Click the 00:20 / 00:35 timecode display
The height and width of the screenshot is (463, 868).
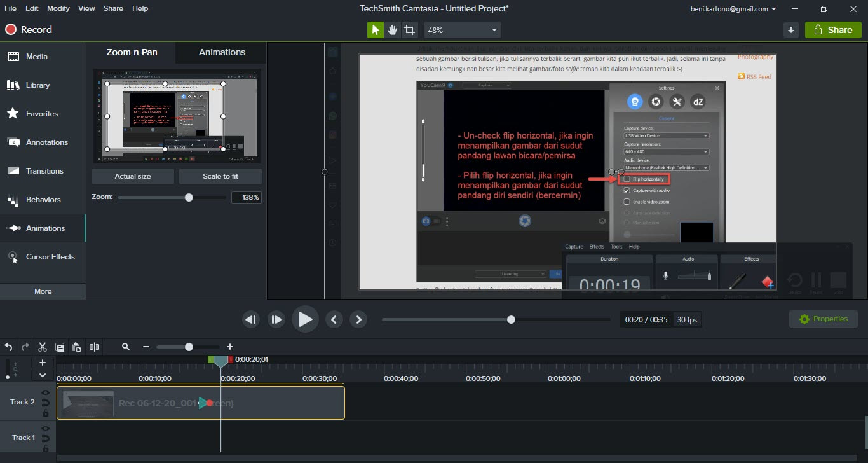646,320
